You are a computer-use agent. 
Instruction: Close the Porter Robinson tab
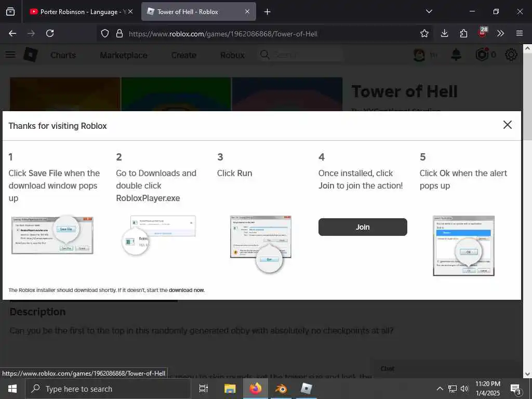pyautogui.click(x=130, y=11)
